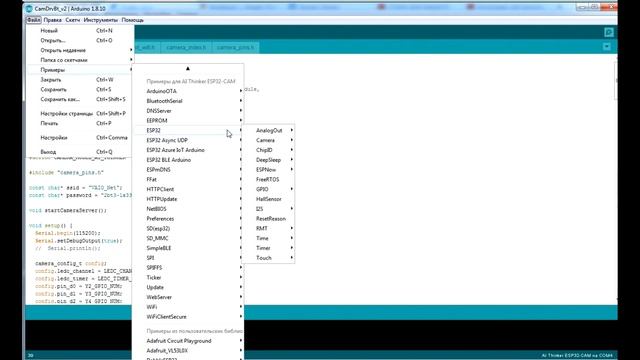Open Update examples

pos(188,287)
